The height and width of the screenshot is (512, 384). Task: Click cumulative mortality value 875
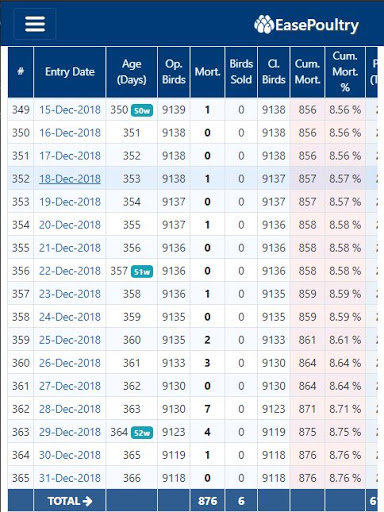pyautogui.click(x=307, y=432)
